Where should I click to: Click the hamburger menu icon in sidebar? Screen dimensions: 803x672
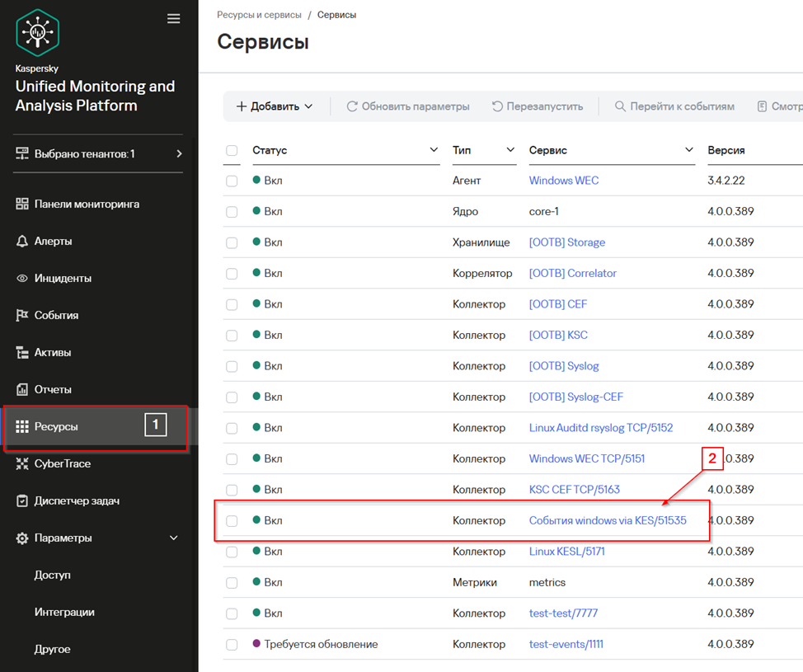173,19
